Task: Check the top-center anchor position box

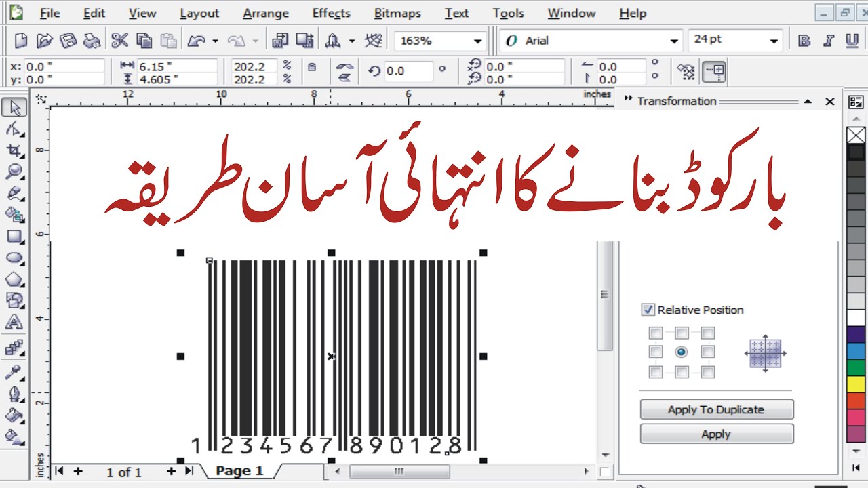Action: (682, 333)
